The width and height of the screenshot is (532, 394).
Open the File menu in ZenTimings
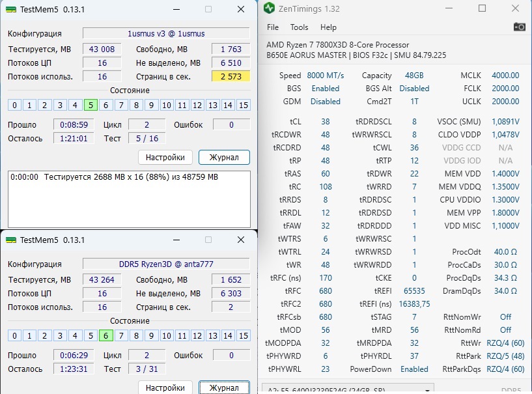click(273, 27)
